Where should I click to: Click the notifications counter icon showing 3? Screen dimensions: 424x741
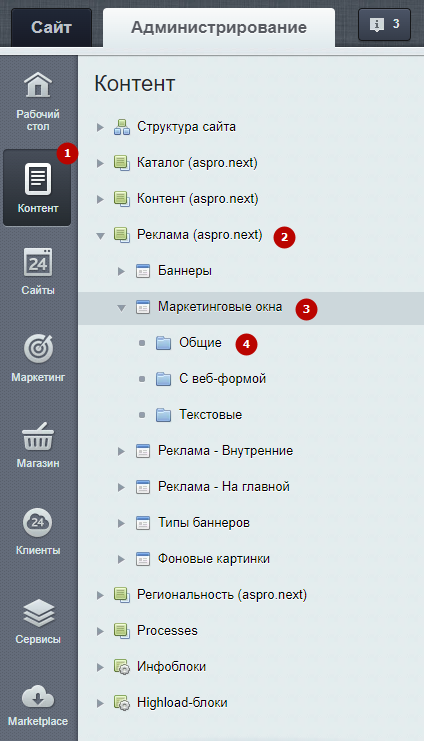point(384,25)
